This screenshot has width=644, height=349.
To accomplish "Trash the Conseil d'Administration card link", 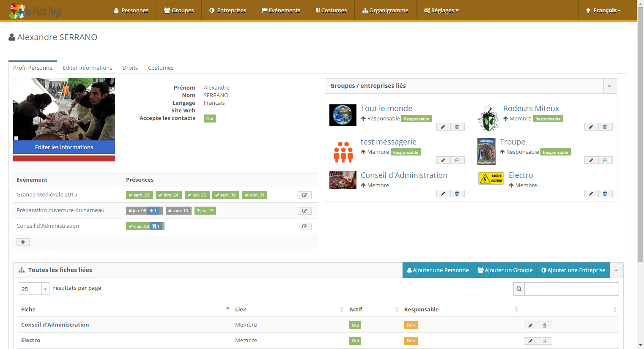I will point(457,194).
